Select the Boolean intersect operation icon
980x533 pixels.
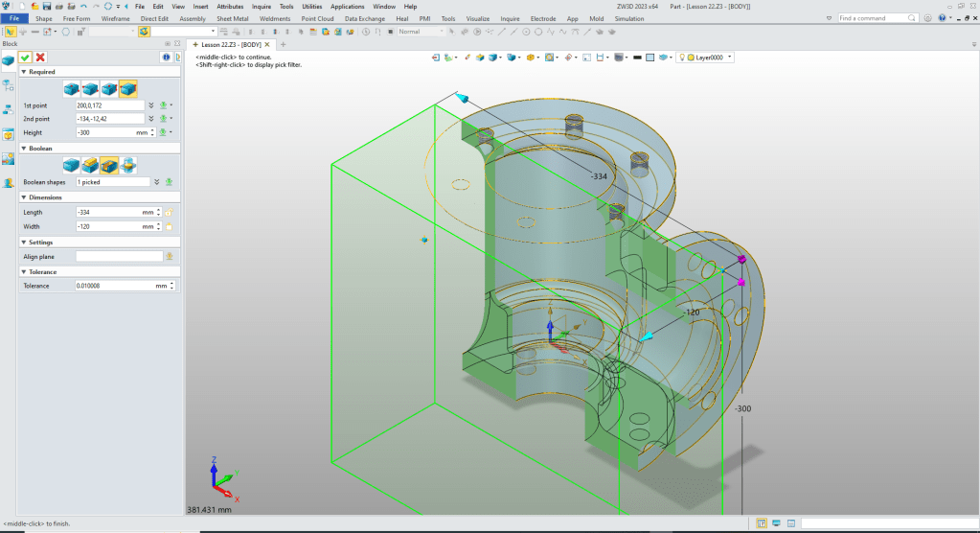[x=128, y=165]
